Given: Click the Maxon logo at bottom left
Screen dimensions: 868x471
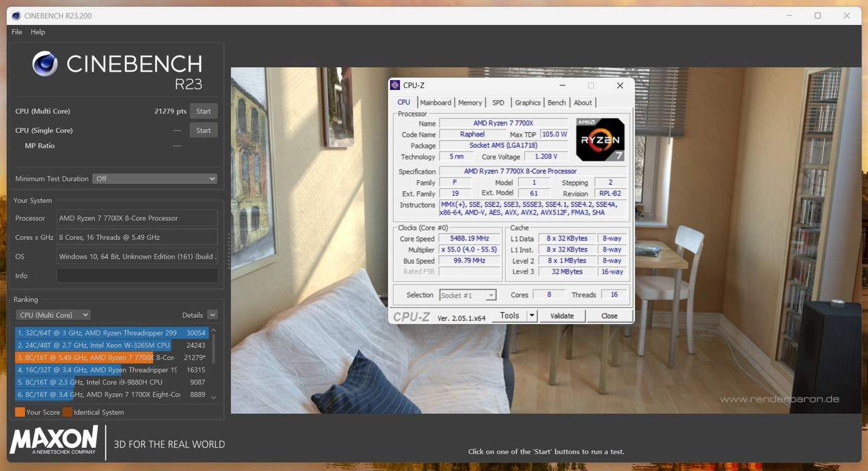Looking at the screenshot, I should pos(55,440).
